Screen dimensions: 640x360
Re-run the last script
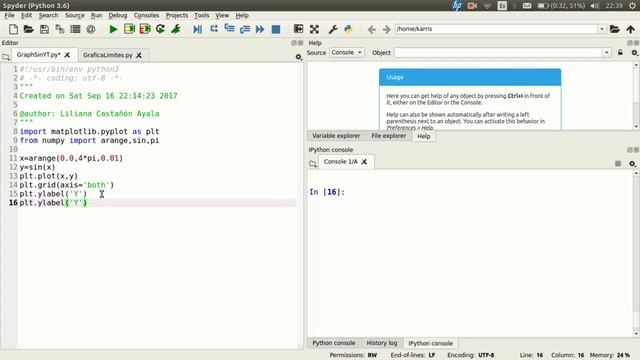click(160, 29)
